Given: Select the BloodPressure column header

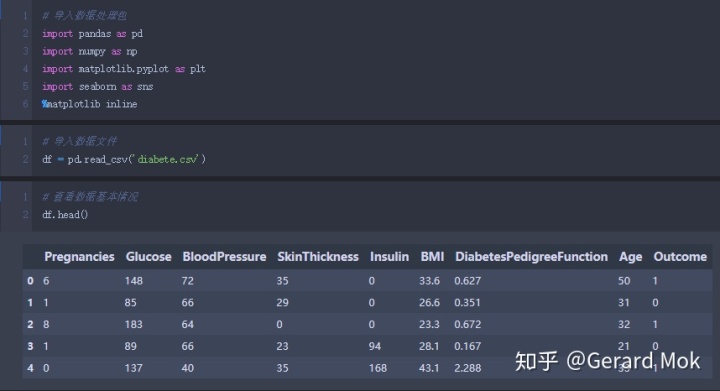Looking at the screenshot, I should pyautogui.click(x=224, y=257).
